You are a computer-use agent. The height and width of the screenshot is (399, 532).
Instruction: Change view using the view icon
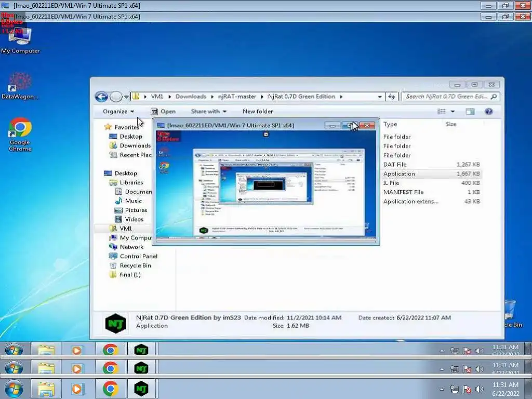(442, 112)
